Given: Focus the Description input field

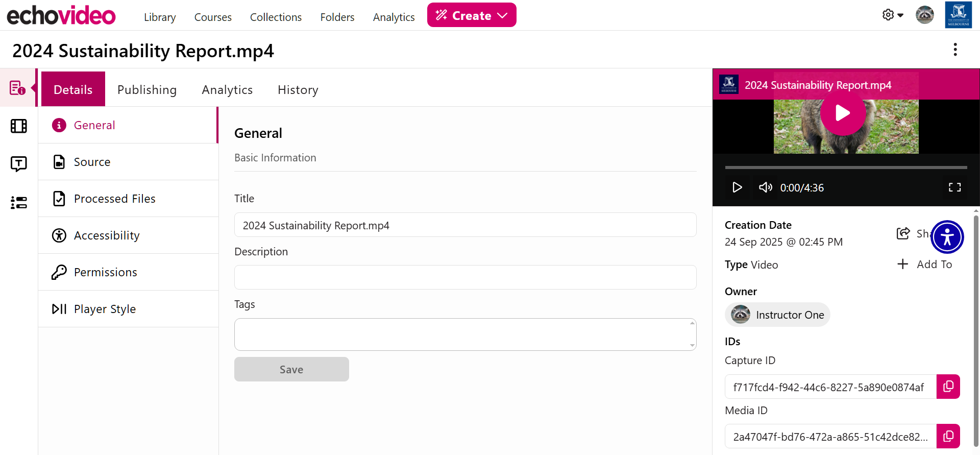Looking at the screenshot, I should [465, 277].
